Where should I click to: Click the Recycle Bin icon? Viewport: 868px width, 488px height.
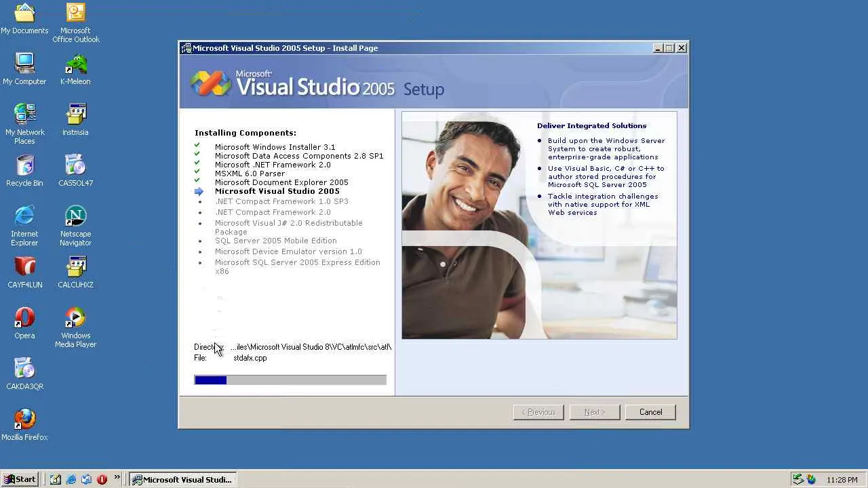[24, 171]
